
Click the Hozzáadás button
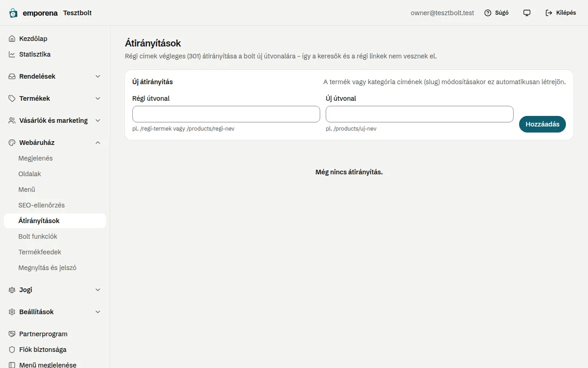(543, 124)
